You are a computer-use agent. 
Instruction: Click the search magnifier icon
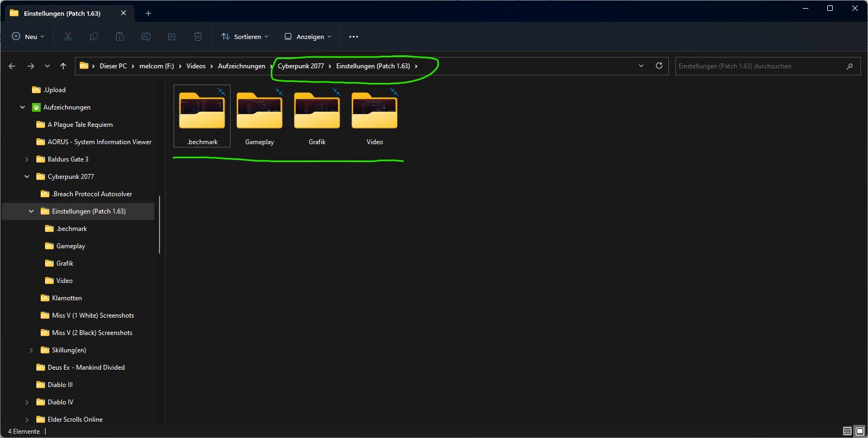tap(850, 66)
